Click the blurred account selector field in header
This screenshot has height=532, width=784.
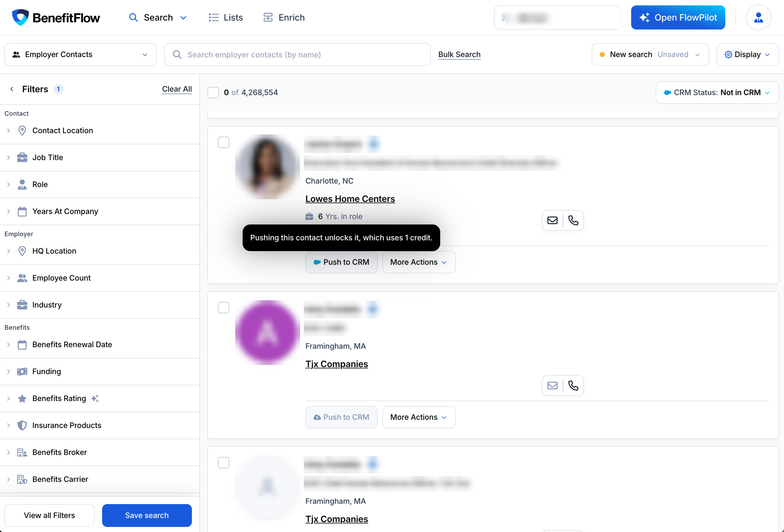tap(557, 17)
